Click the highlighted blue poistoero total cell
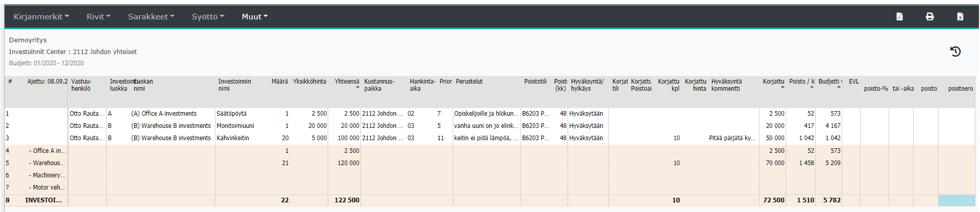The height and width of the screenshot is (212, 980). click(x=956, y=200)
